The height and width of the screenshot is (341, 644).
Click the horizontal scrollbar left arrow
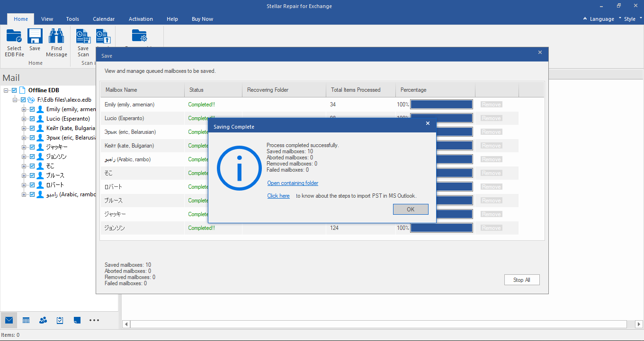coord(126,324)
